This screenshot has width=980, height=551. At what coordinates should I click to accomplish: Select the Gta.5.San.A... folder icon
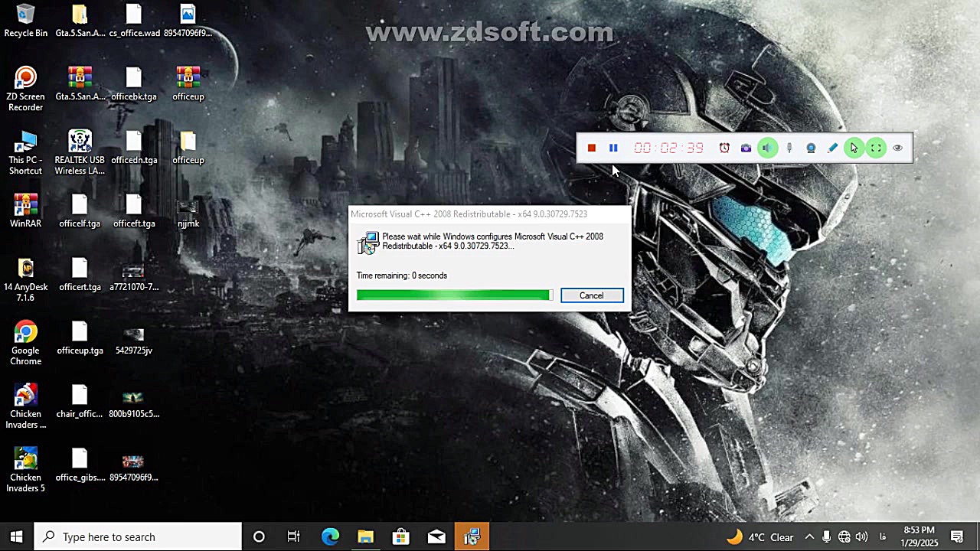(80, 21)
